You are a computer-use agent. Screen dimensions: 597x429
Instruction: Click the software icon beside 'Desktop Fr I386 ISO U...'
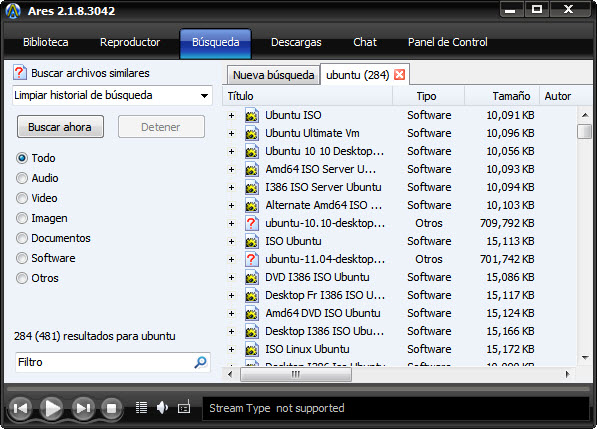pos(252,295)
